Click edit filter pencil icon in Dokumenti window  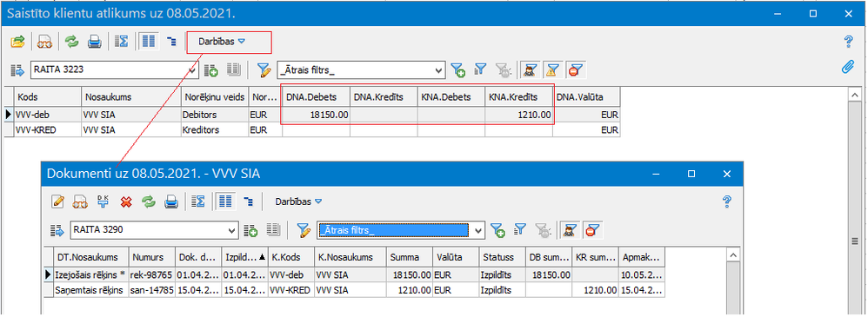[x=304, y=230]
